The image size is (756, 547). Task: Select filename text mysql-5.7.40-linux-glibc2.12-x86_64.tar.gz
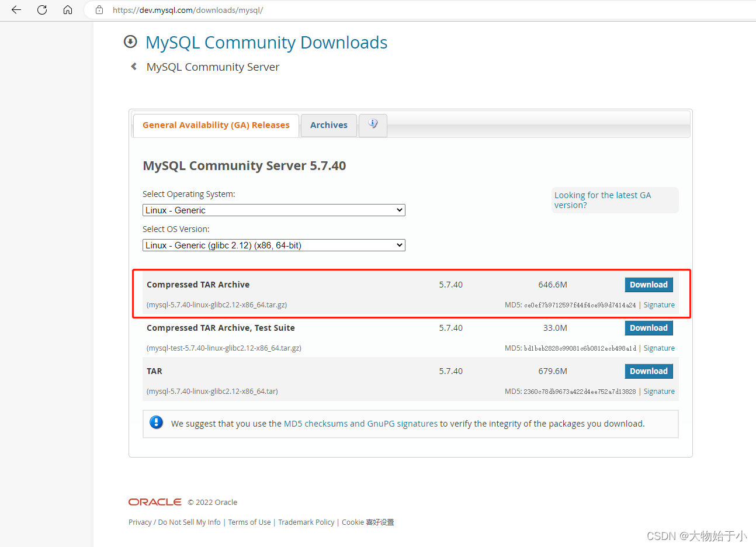(x=217, y=305)
